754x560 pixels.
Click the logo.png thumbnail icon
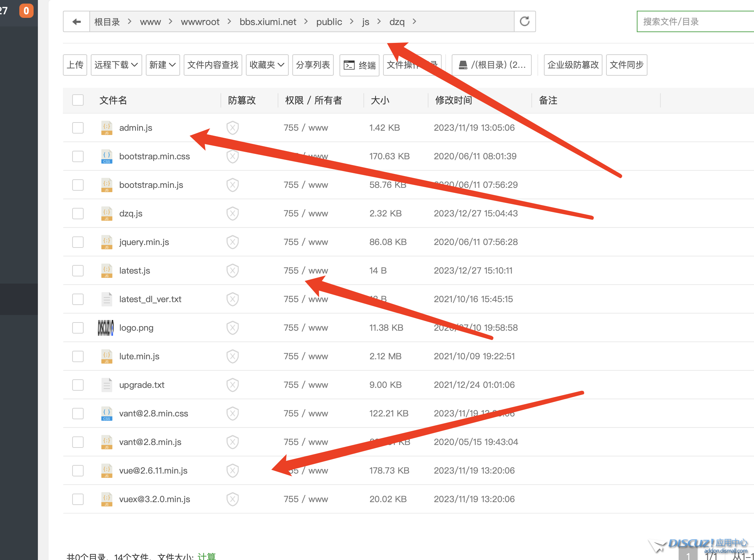pyautogui.click(x=106, y=327)
